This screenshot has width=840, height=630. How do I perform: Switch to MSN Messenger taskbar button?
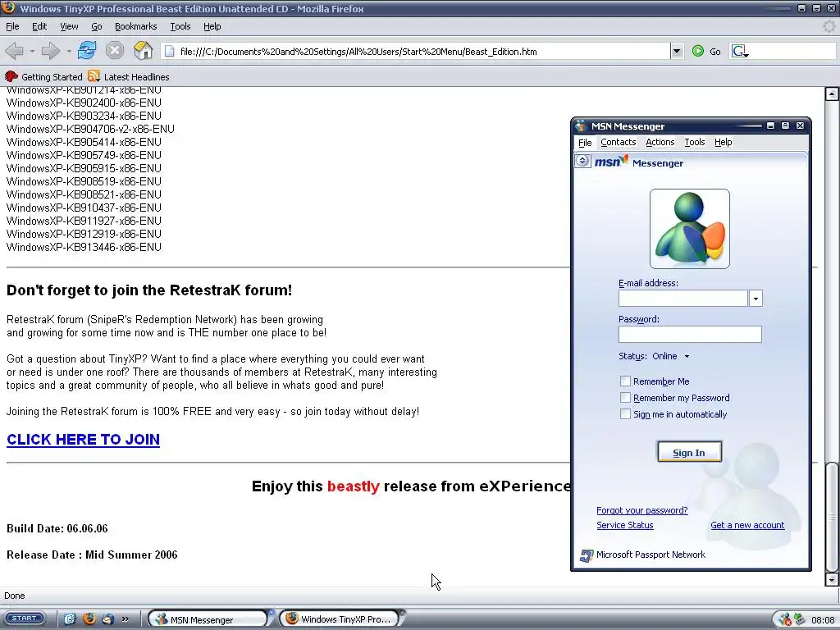(208, 619)
